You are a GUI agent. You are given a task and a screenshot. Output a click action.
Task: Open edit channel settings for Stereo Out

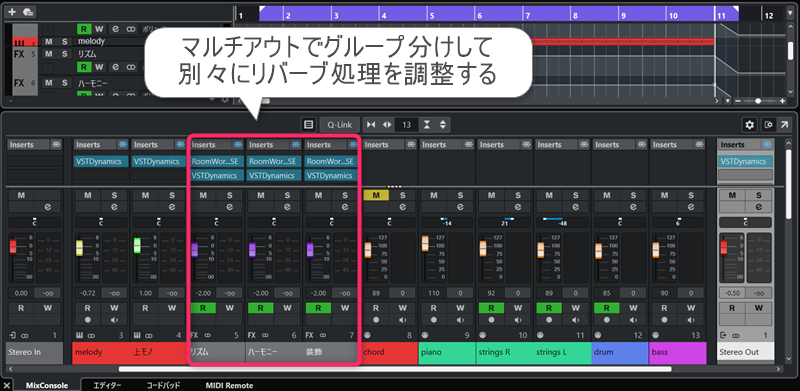coord(759,207)
